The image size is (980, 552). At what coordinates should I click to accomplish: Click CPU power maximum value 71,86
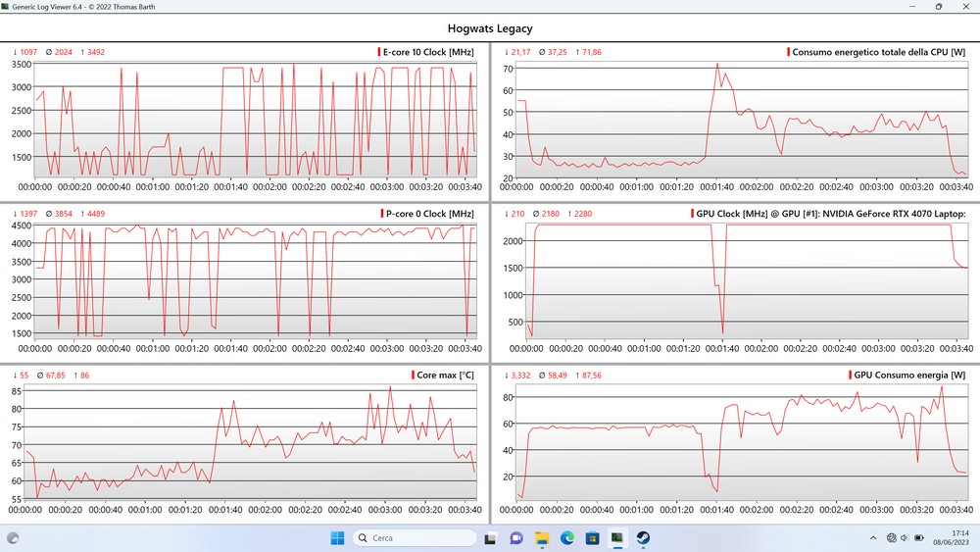[592, 52]
